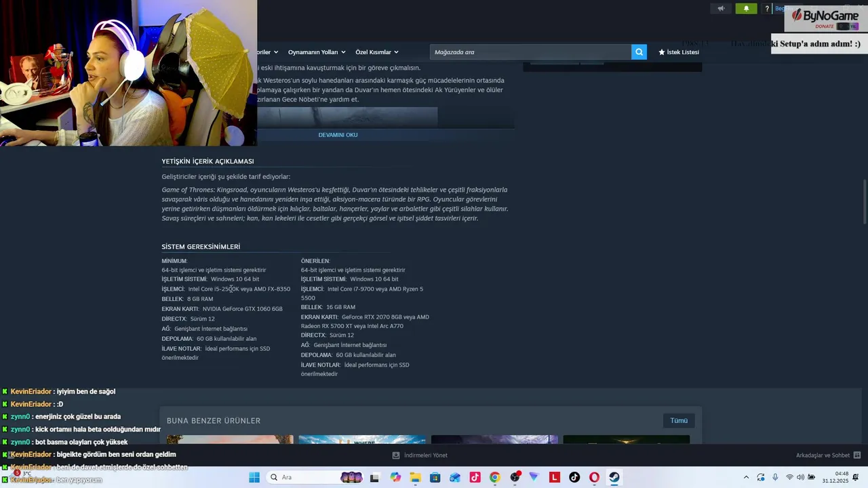Viewport: 868px width, 488px height.
Task: Open Task View on the taskbar
Action: (x=374, y=477)
